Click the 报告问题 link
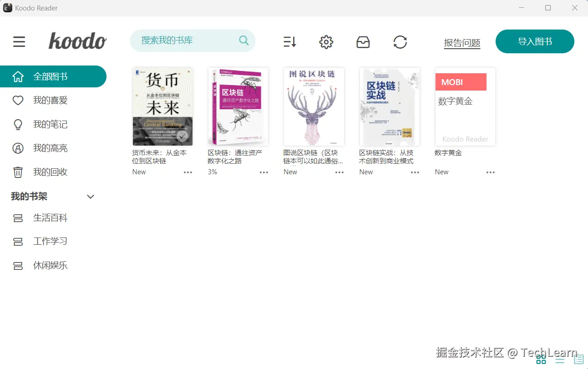588x369 pixels. tap(462, 43)
